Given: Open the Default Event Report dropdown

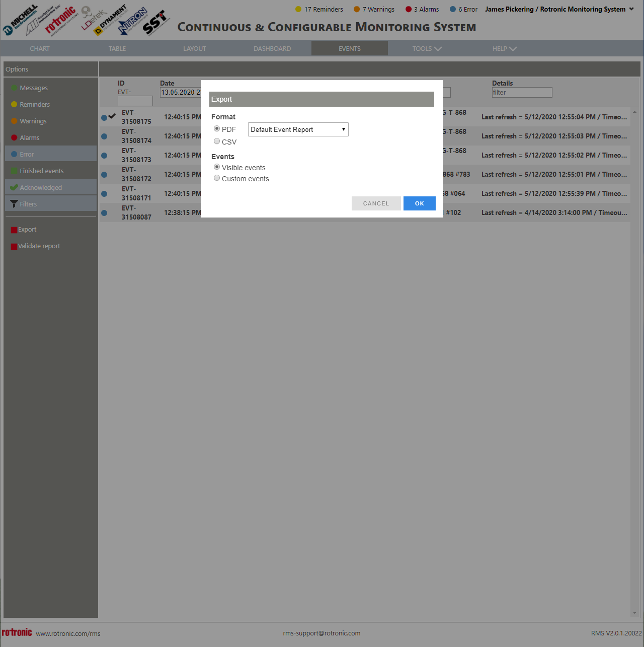Looking at the screenshot, I should [298, 129].
